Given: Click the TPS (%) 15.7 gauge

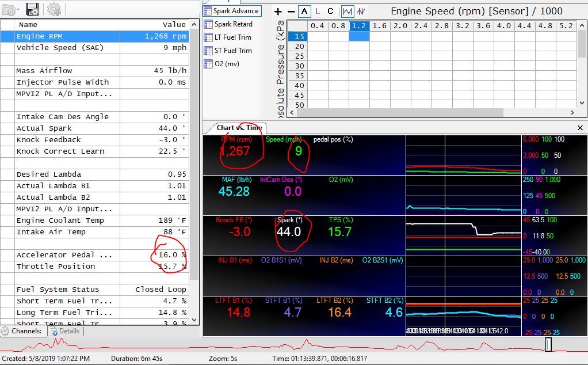Looking at the screenshot, I should tap(341, 227).
